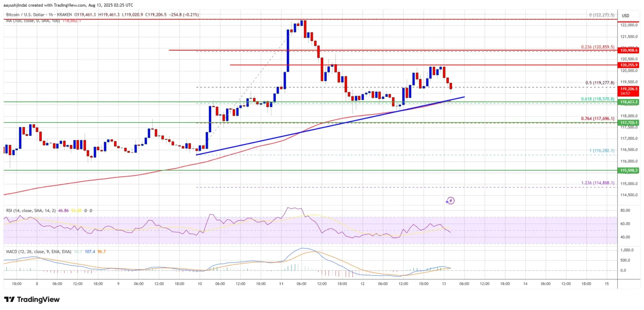644x310 pixels.
Task: Click the purple lightning bolt icon on the chart
Action: [x=450, y=201]
